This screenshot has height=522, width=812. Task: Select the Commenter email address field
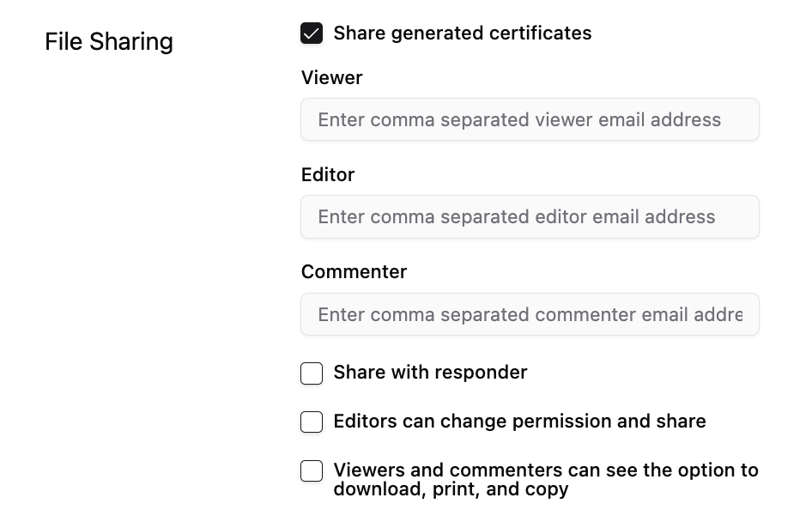click(x=530, y=314)
